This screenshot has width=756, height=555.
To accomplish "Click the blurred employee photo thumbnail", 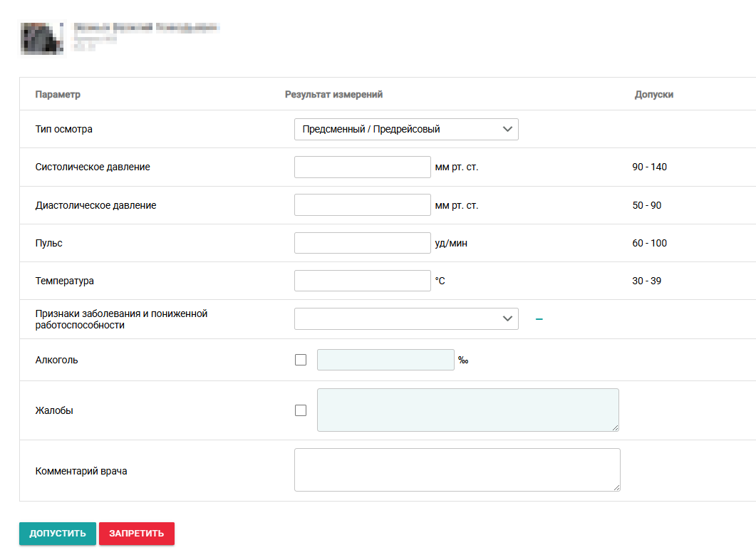I will tap(42, 38).
